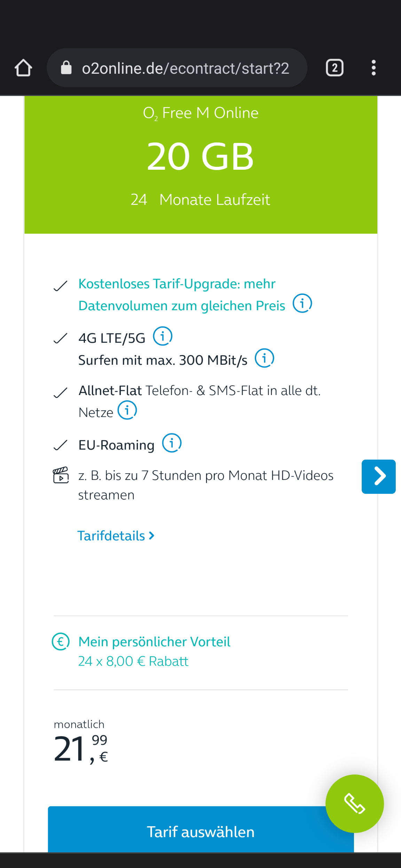The width and height of the screenshot is (401, 868).
Task: Tap the browser home icon
Action: tap(23, 68)
